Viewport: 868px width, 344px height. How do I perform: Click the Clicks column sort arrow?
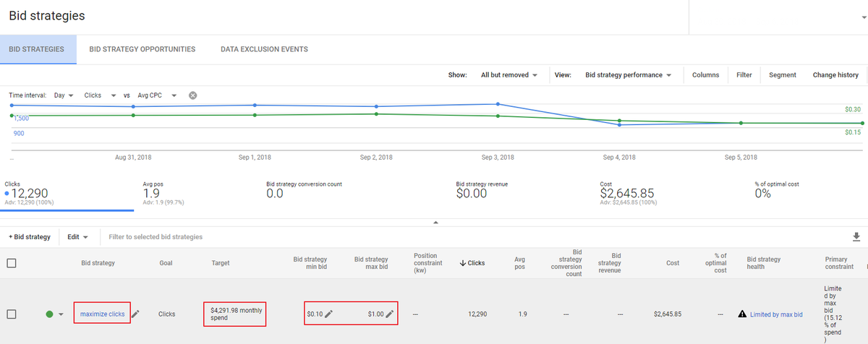pos(463,263)
